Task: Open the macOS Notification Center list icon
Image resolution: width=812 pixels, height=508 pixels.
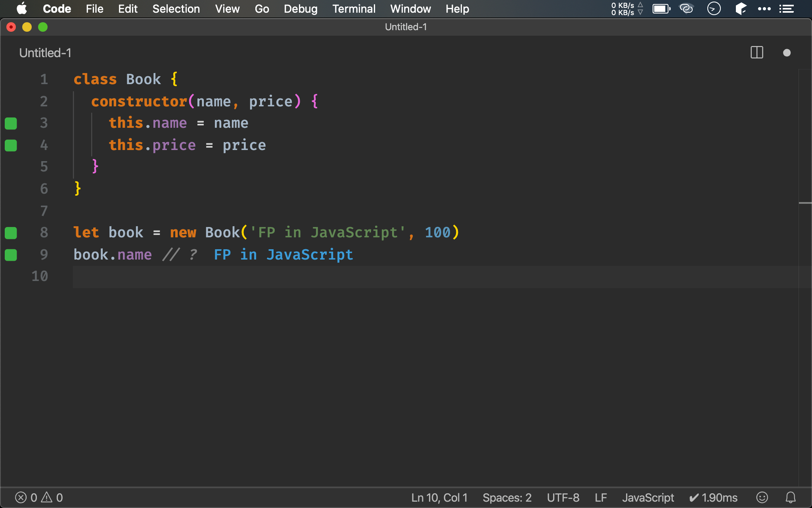Action: [786, 9]
